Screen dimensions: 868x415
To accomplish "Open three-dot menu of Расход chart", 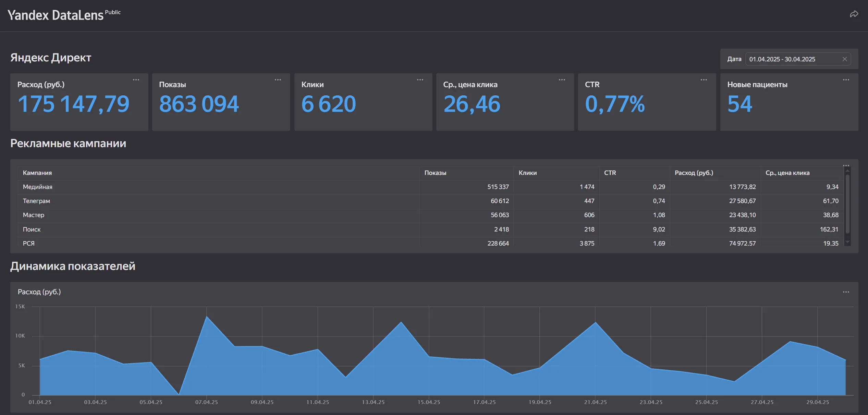I will 846,292.
